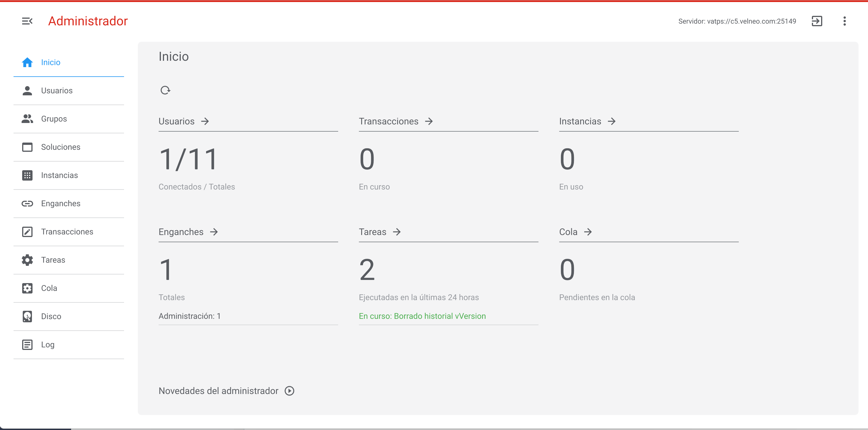Click the Soluciones window icon in sidebar
Screen dimensions: 868x430
27,147
